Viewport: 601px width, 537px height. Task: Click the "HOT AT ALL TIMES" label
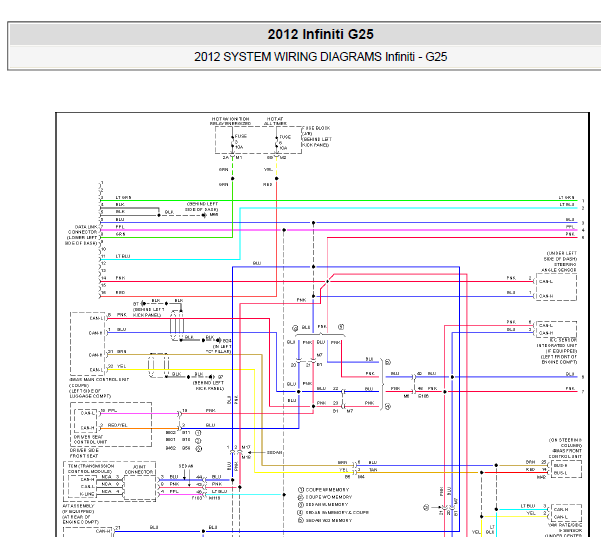(275, 121)
